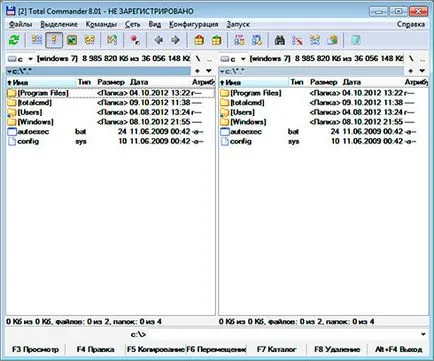Screen dimensions: 434x361
Task: Open the Справка menu
Action: tap(411, 24)
